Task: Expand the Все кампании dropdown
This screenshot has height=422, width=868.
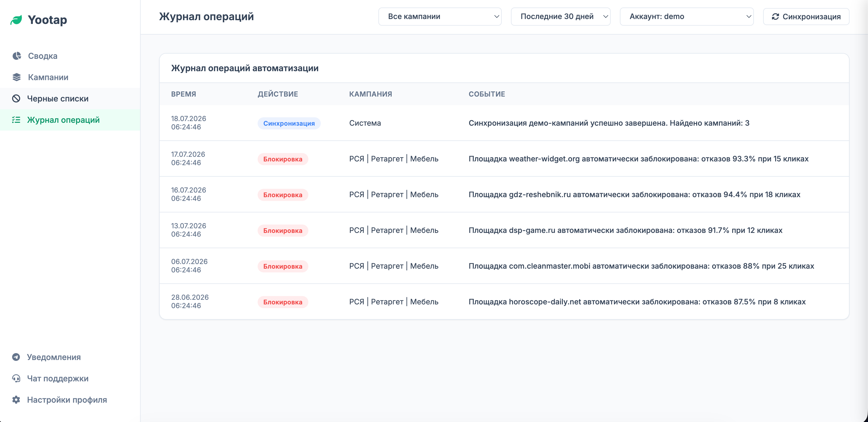Action: (440, 16)
